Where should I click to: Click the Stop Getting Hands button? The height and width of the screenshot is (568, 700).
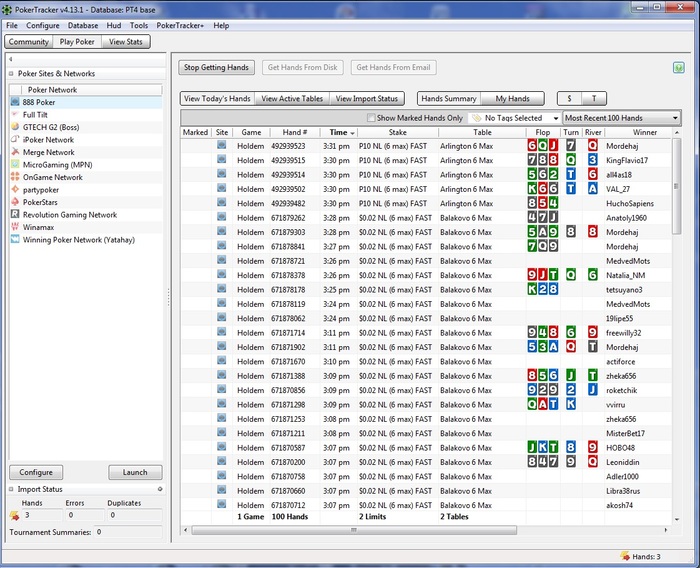pos(217,68)
